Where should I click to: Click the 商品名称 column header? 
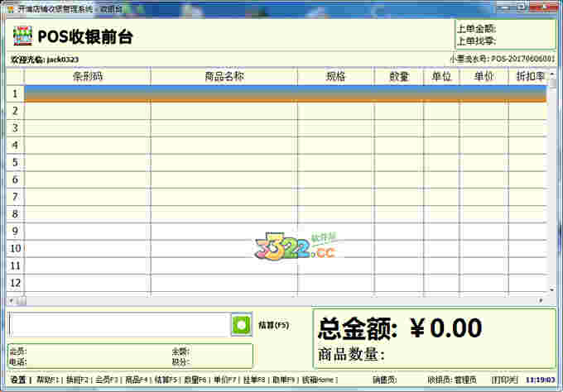coord(224,76)
